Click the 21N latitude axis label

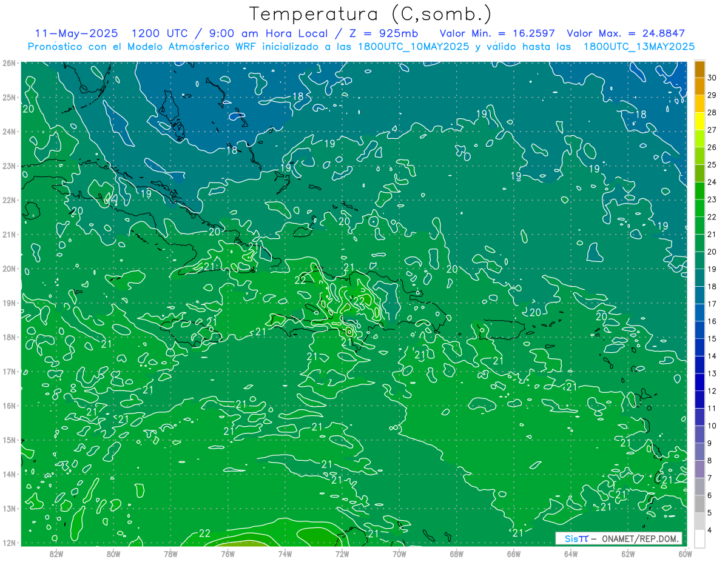coord(8,234)
